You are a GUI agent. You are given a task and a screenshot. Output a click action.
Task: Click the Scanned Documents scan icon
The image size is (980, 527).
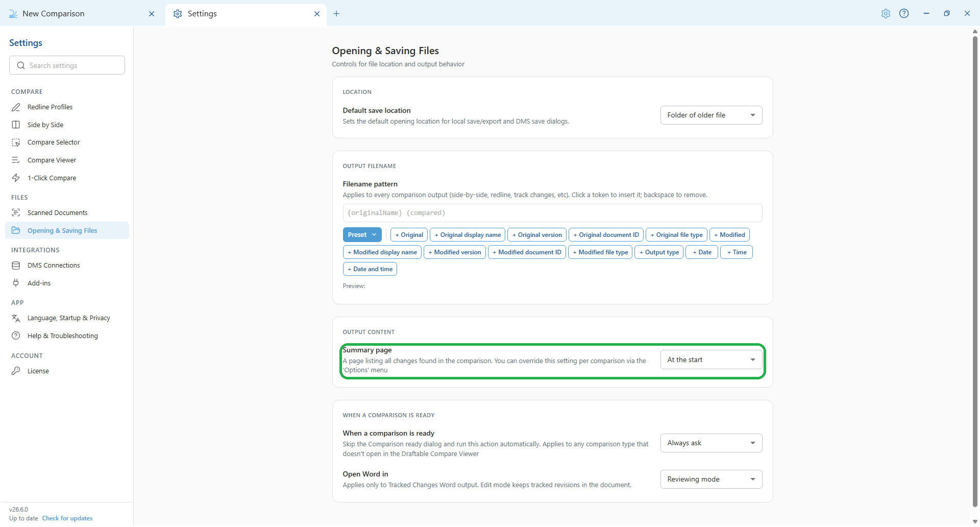[x=16, y=213]
